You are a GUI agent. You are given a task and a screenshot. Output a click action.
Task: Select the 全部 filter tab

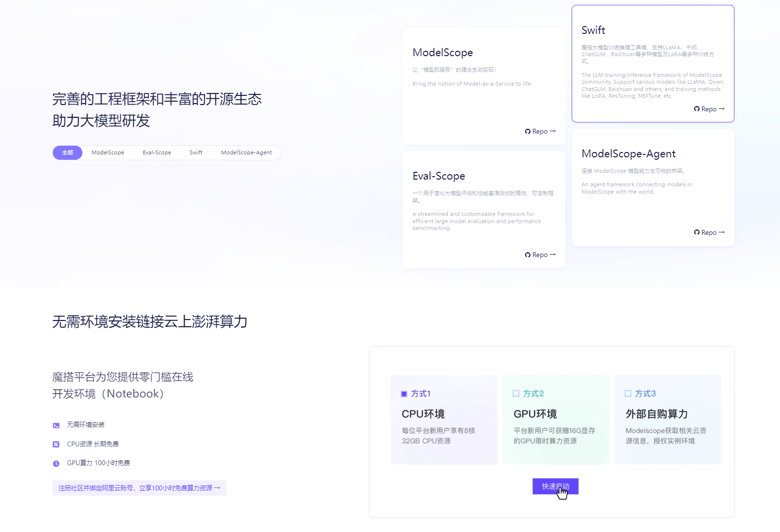coord(67,152)
